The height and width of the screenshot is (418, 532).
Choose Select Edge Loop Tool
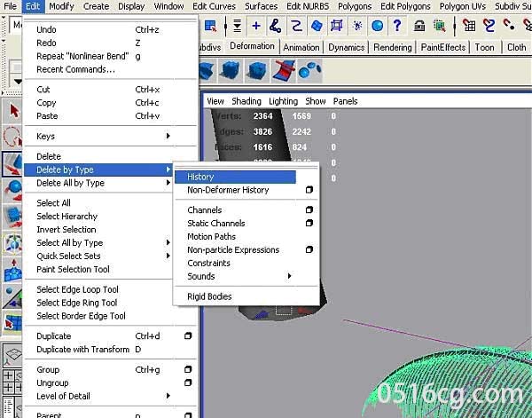(77, 289)
